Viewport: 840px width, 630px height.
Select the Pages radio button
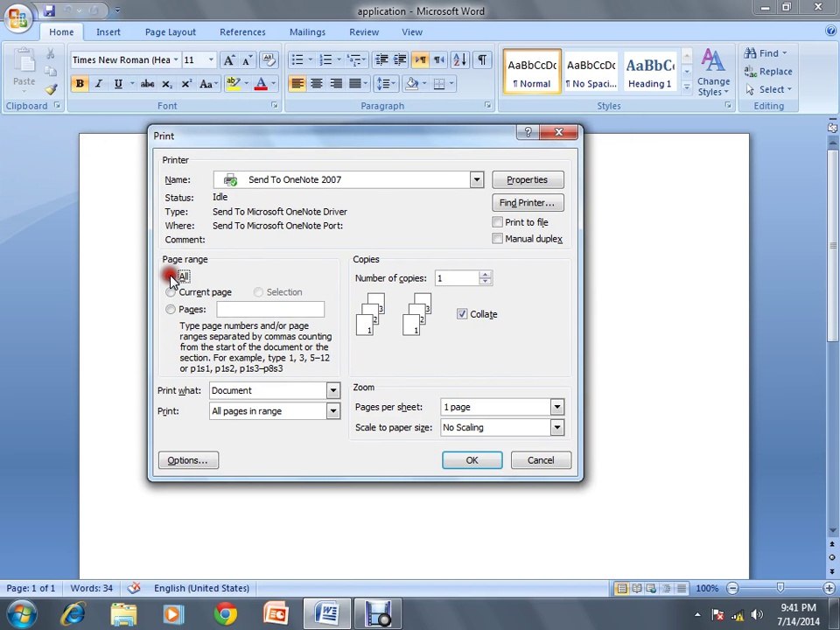point(171,309)
